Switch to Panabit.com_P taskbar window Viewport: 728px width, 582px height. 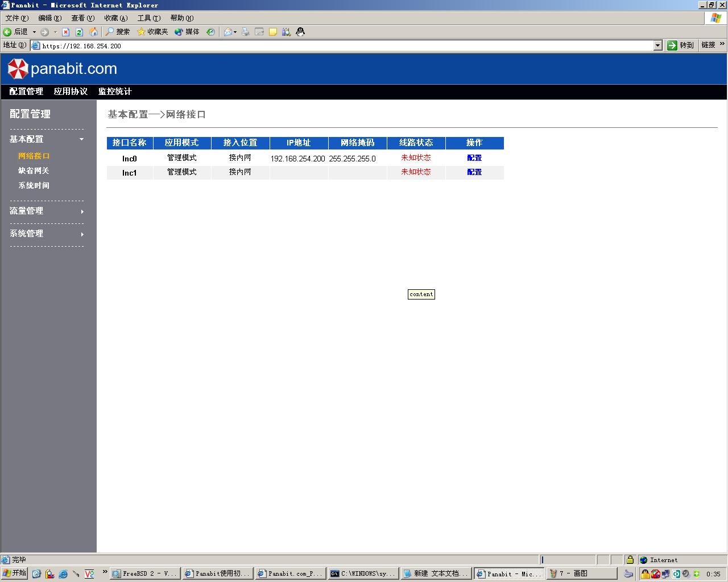[x=291, y=574]
